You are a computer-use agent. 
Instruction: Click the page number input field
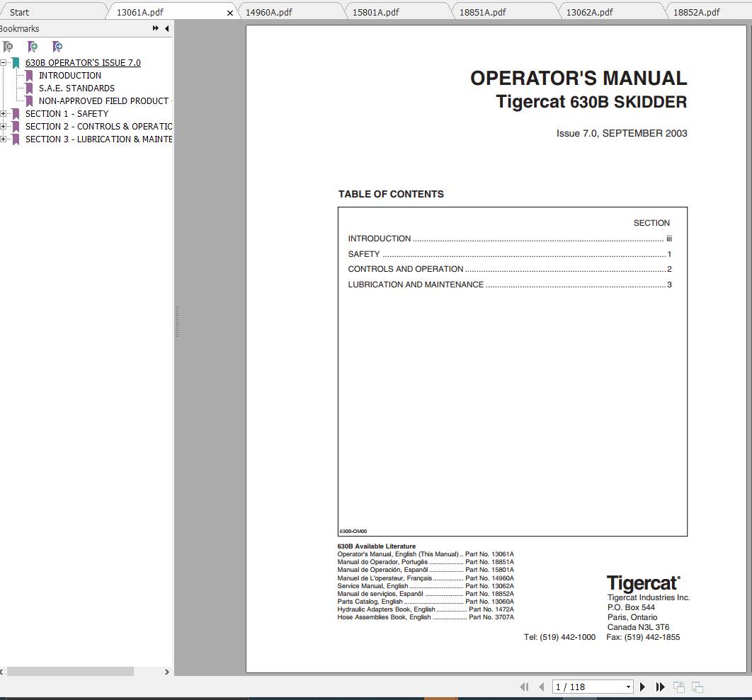tap(588, 686)
